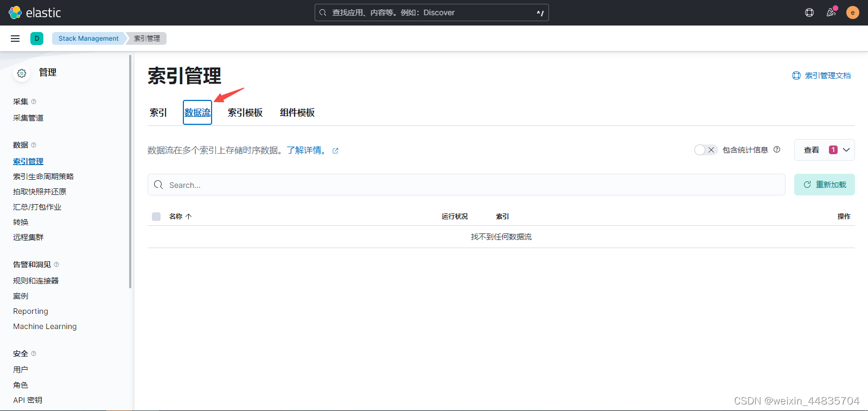
Task: Open 案例 in sidebar
Action: point(21,296)
